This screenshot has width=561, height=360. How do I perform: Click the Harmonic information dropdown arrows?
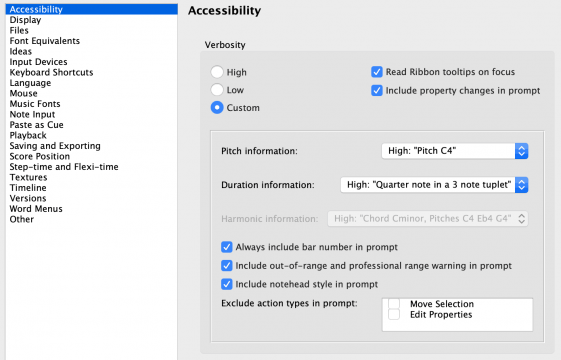pos(521,219)
